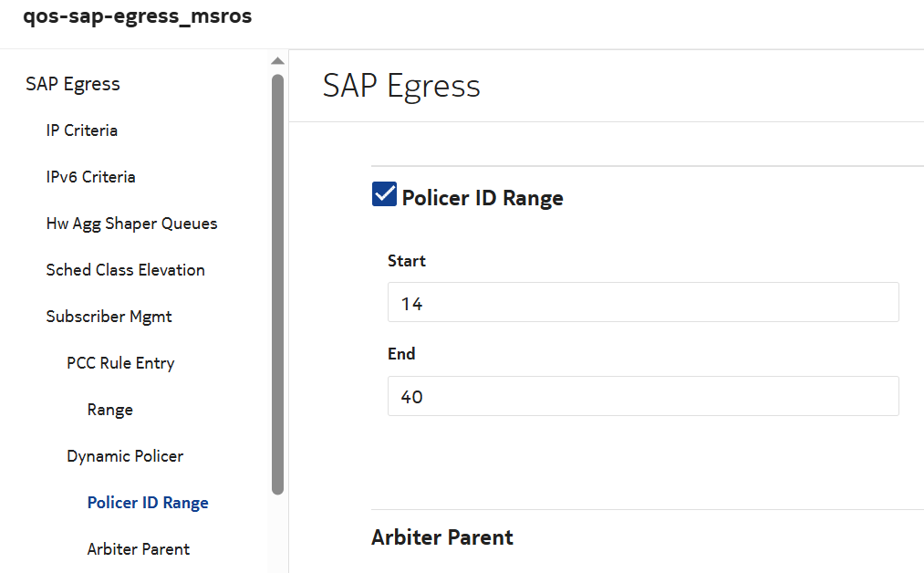This screenshot has height=573, width=924.
Task: Click the SAP Egress page heading
Action: 401,86
